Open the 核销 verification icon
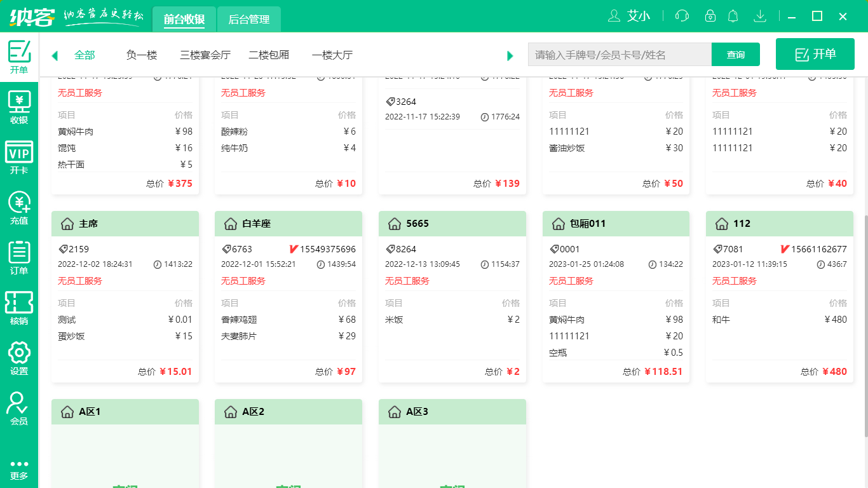 click(x=19, y=305)
